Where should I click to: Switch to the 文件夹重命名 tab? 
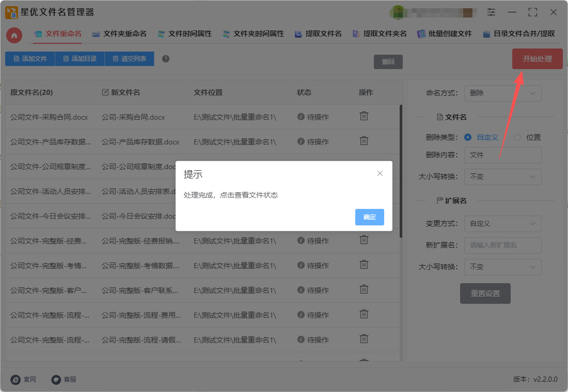click(x=119, y=34)
